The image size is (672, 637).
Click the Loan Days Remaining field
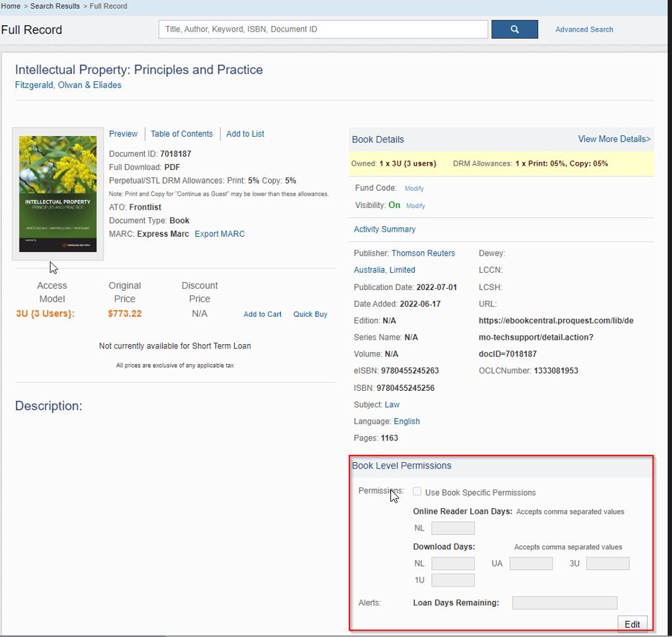click(564, 602)
